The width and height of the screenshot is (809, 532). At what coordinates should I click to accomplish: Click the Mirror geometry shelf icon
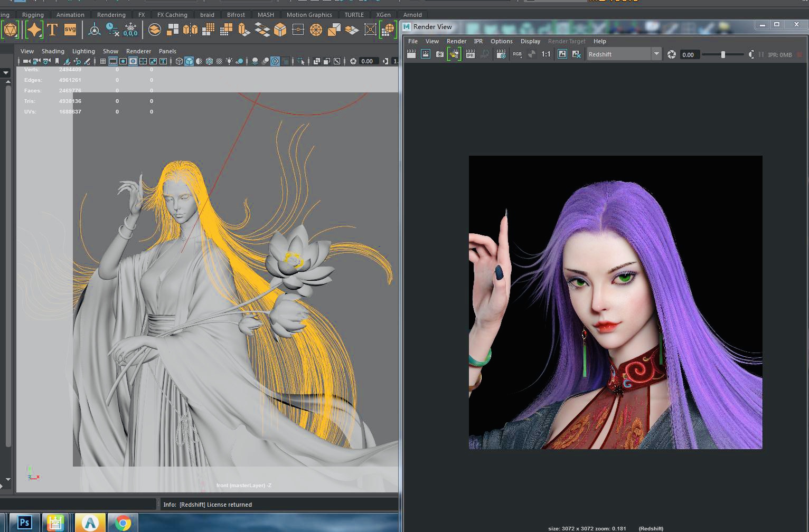(190, 30)
